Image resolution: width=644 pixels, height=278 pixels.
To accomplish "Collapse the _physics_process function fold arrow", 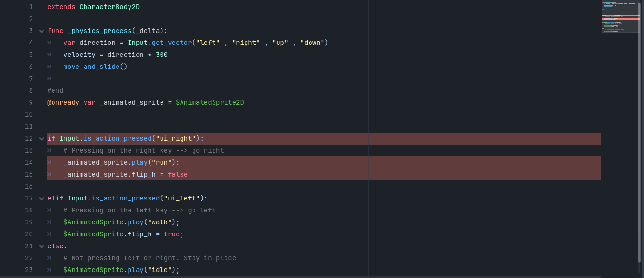I will click(x=42, y=31).
